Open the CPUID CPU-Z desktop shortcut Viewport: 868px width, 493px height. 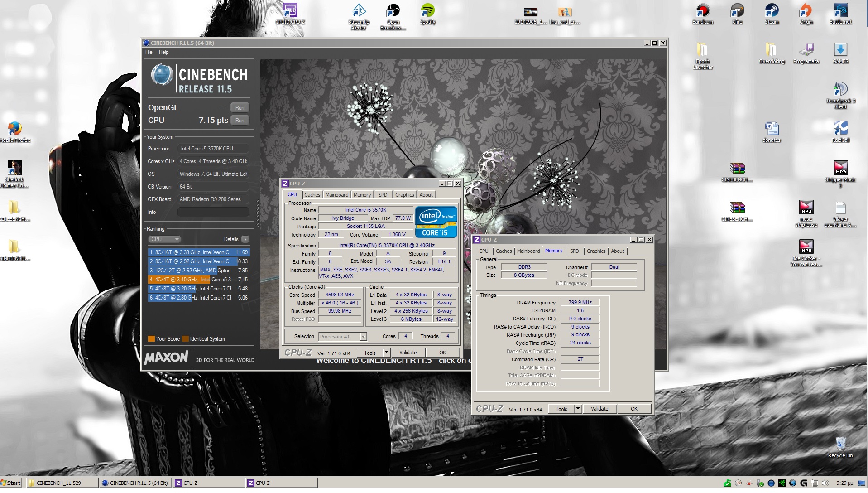point(290,14)
